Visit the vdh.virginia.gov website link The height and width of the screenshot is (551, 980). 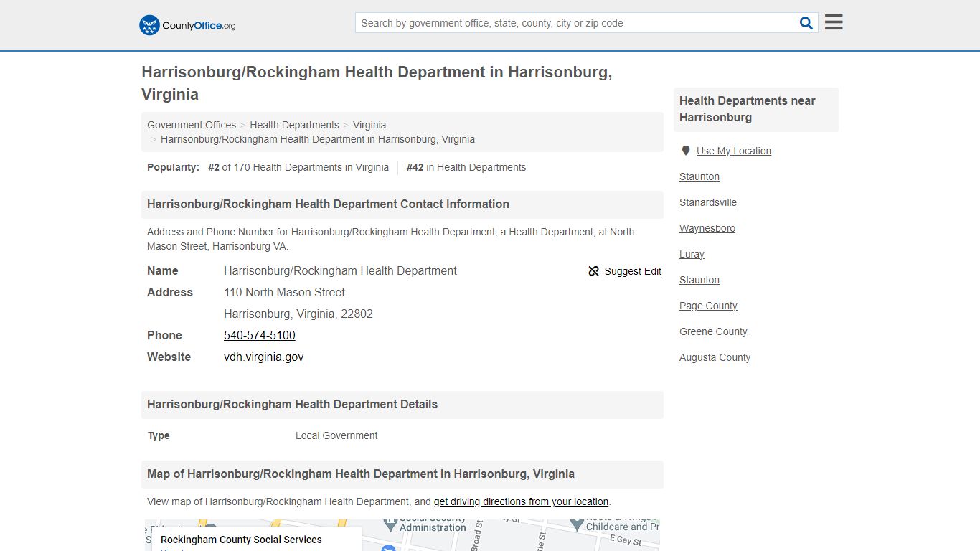[x=263, y=357]
